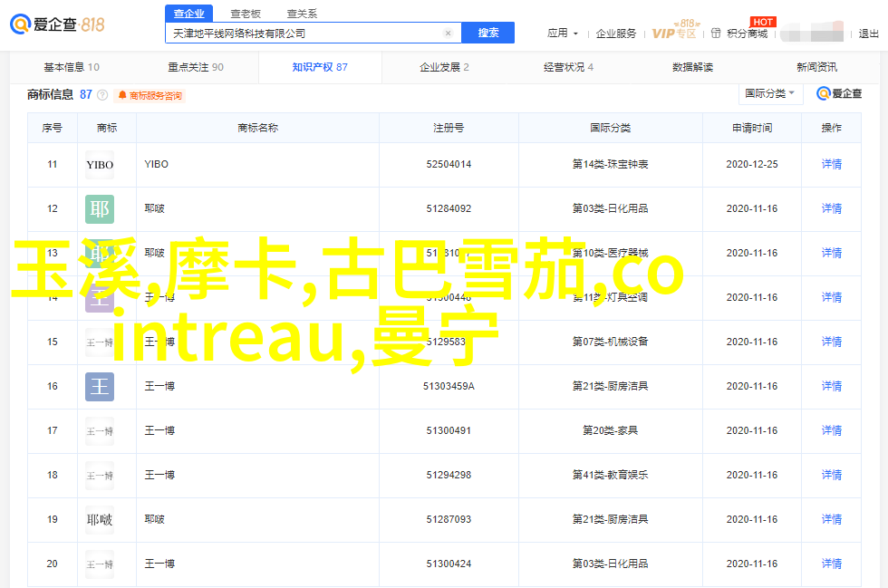This screenshot has width=888, height=588.
Task: Click the 国际分类 column header in the table
Action: point(611,128)
